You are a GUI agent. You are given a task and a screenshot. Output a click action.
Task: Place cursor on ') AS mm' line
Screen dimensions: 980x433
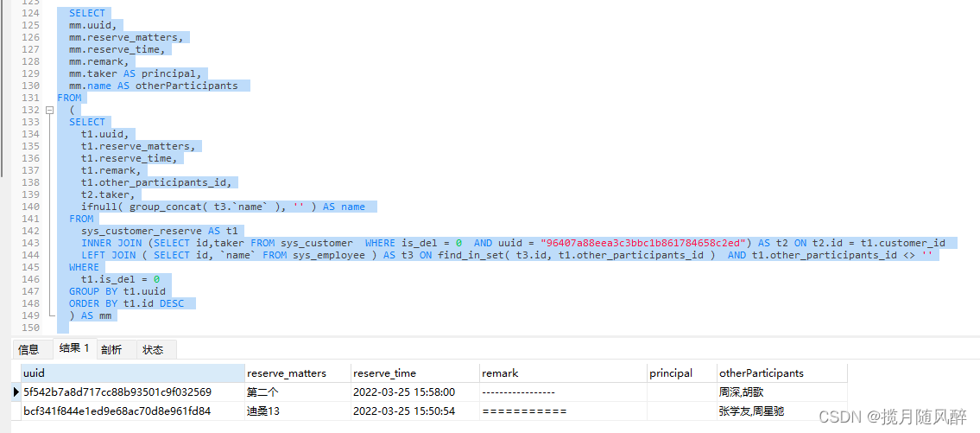(90, 315)
